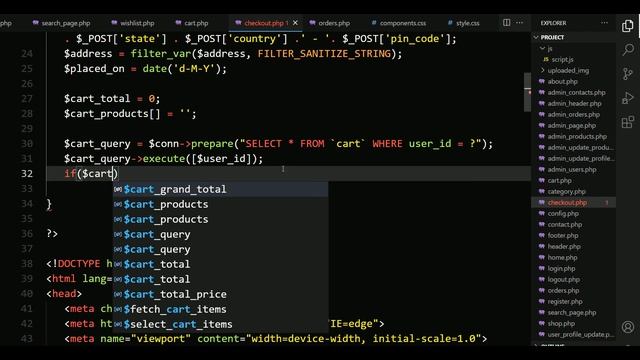Switch to the search_page.php tab
This screenshot has width=640, height=360.
point(62,23)
